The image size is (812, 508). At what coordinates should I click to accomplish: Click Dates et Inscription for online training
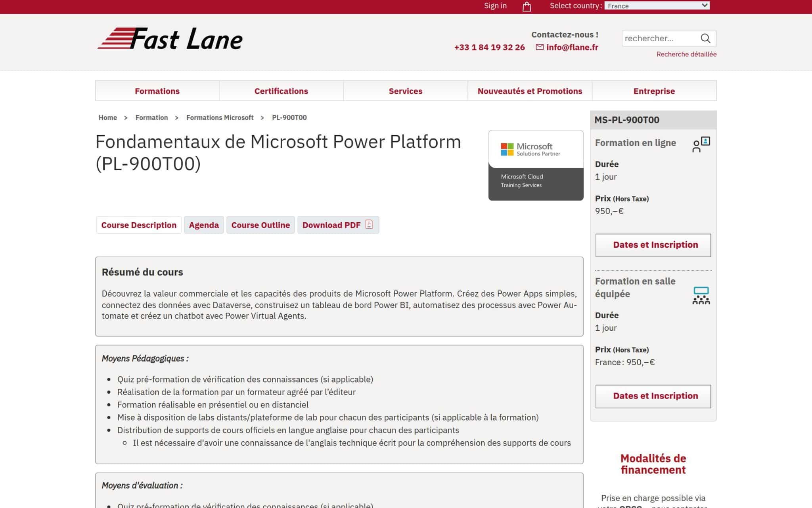653,245
